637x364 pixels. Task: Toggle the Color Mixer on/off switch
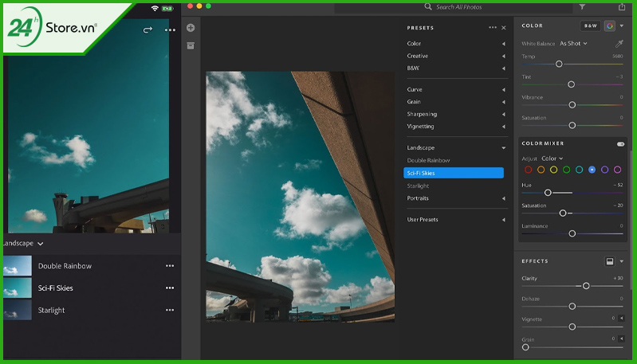click(x=620, y=143)
